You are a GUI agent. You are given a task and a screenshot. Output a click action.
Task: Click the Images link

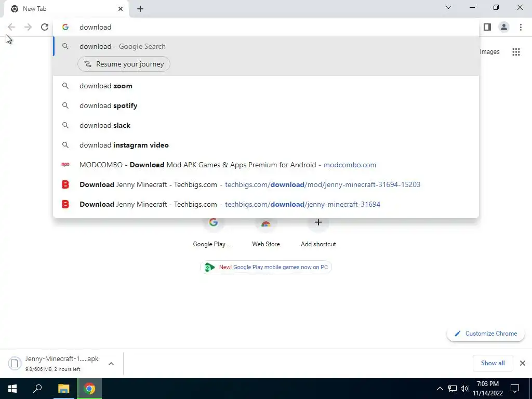coord(489,52)
